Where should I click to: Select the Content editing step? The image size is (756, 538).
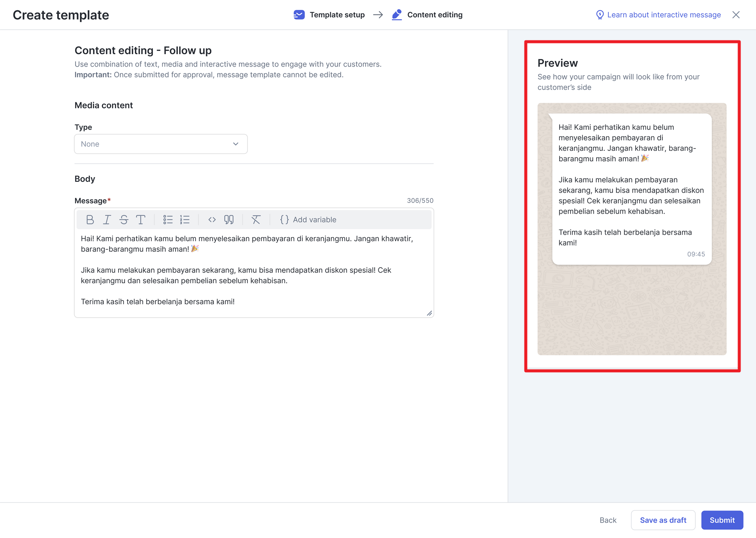coord(427,15)
